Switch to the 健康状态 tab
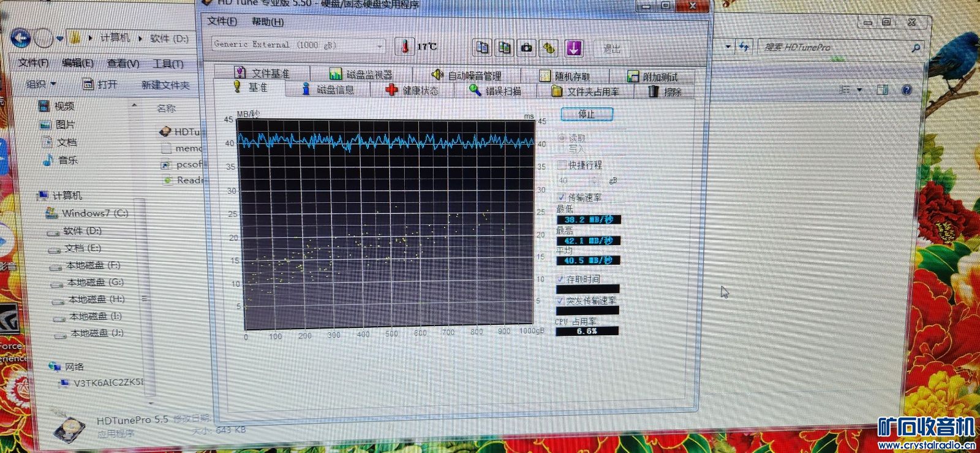This screenshot has width=980, height=453. pos(412,90)
